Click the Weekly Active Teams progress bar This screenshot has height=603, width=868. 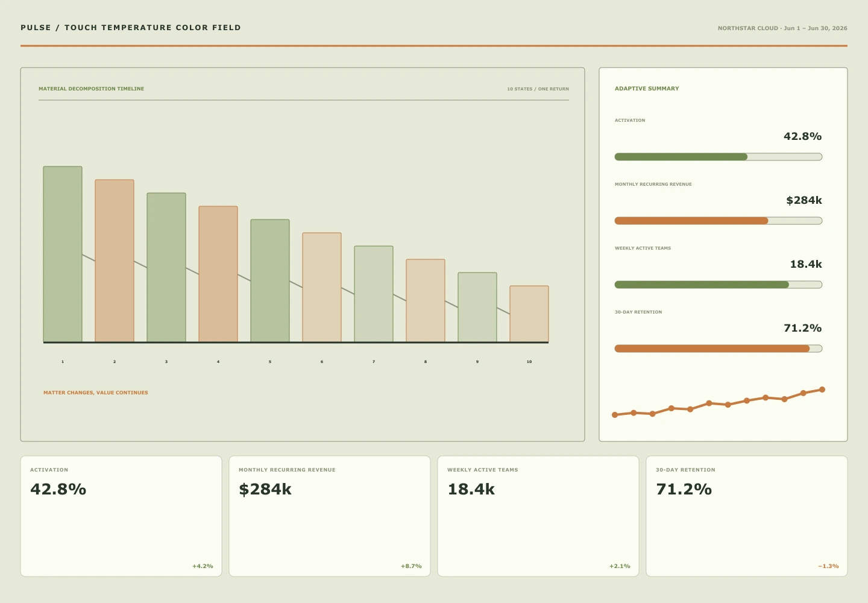click(x=719, y=285)
